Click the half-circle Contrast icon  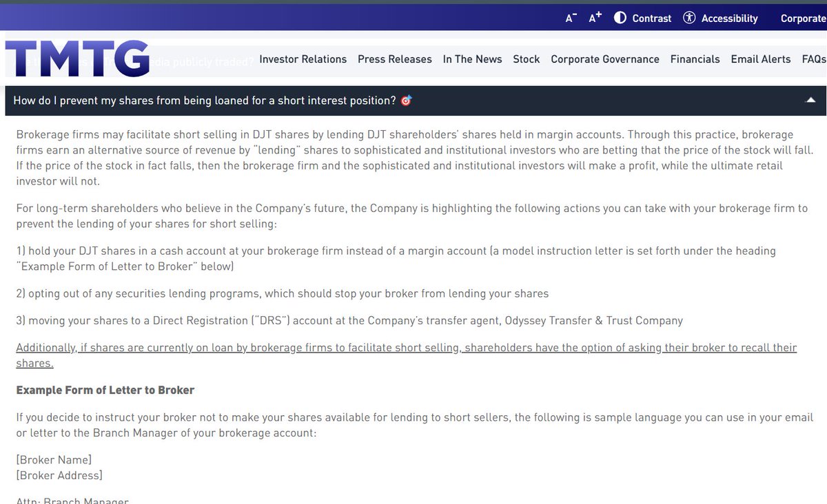[620, 18]
